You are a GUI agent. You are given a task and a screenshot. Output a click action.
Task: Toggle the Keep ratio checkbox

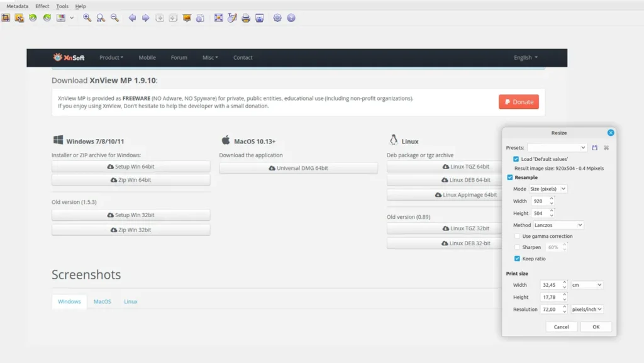tap(517, 259)
